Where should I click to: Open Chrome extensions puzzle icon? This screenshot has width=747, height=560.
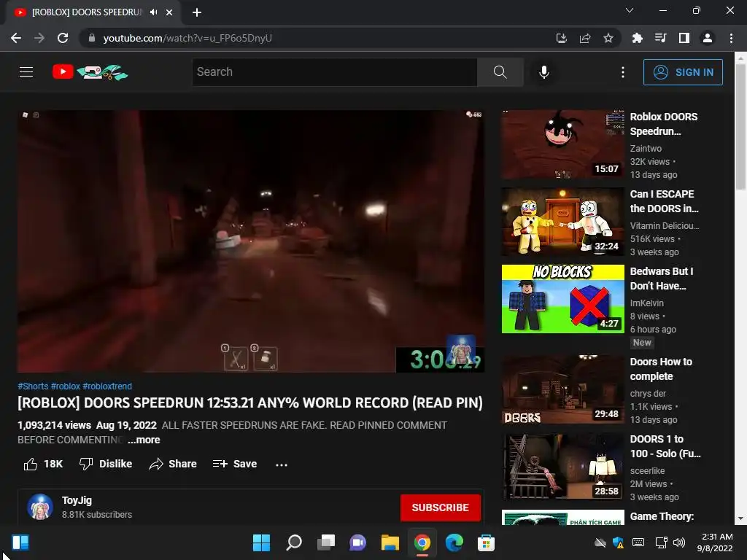click(637, 38)
